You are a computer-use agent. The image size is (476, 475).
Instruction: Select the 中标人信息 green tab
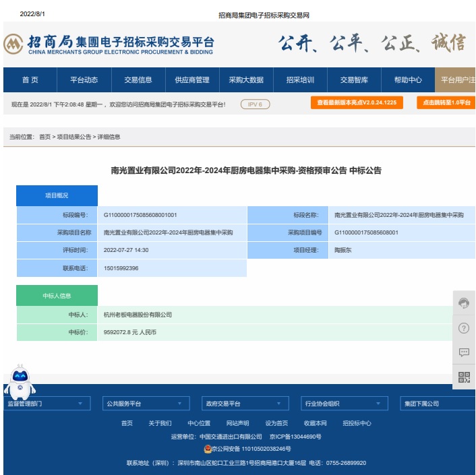pos(57,295)
